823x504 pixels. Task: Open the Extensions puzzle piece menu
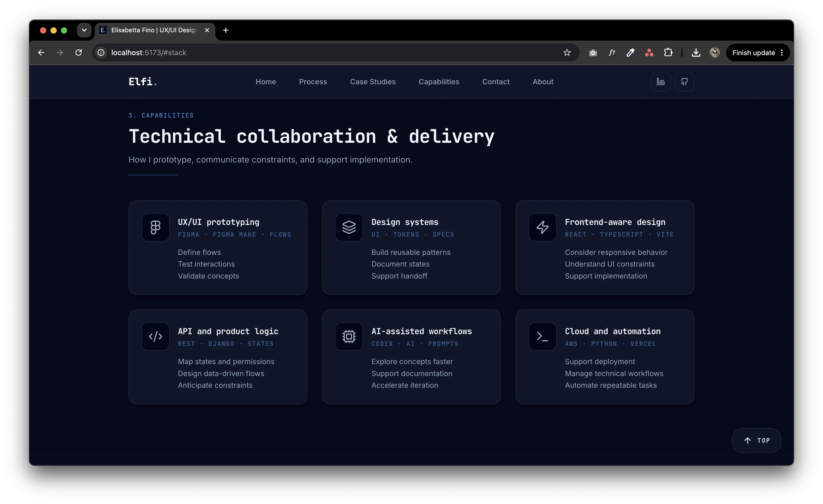point(668,53)
